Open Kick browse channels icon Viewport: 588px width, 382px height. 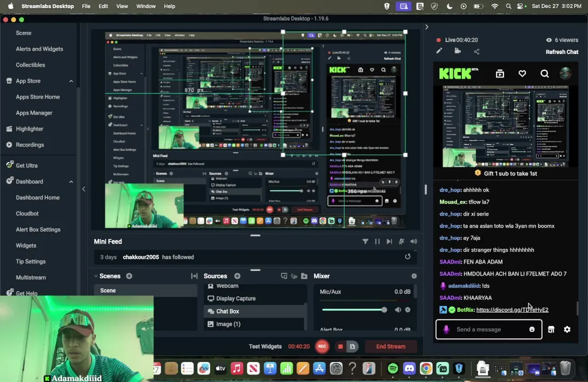tap(500, 73)
